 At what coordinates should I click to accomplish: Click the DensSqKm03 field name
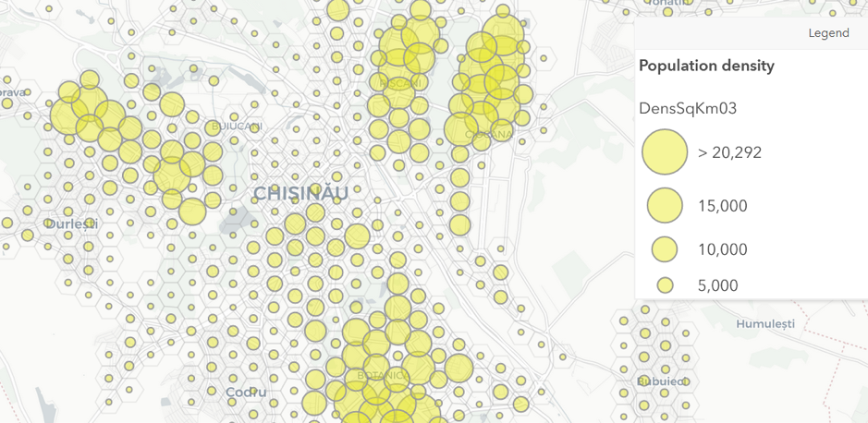click(687, 108)
